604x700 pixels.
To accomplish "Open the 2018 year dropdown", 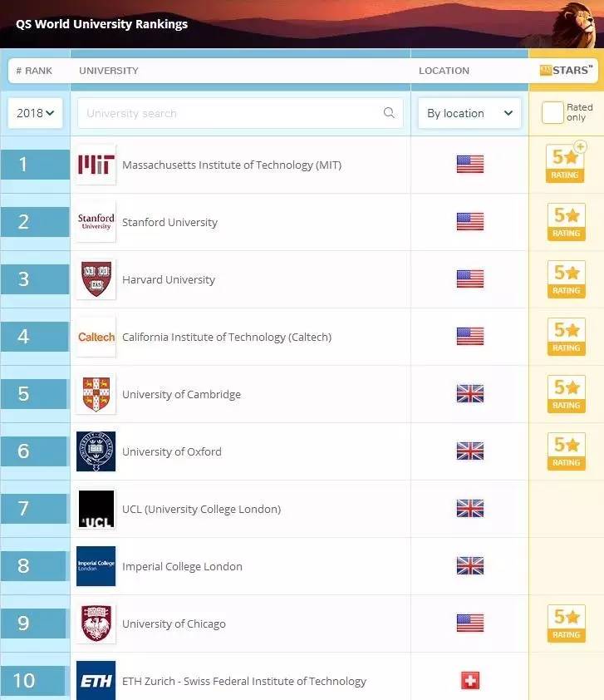I will [x=35, y=113].
